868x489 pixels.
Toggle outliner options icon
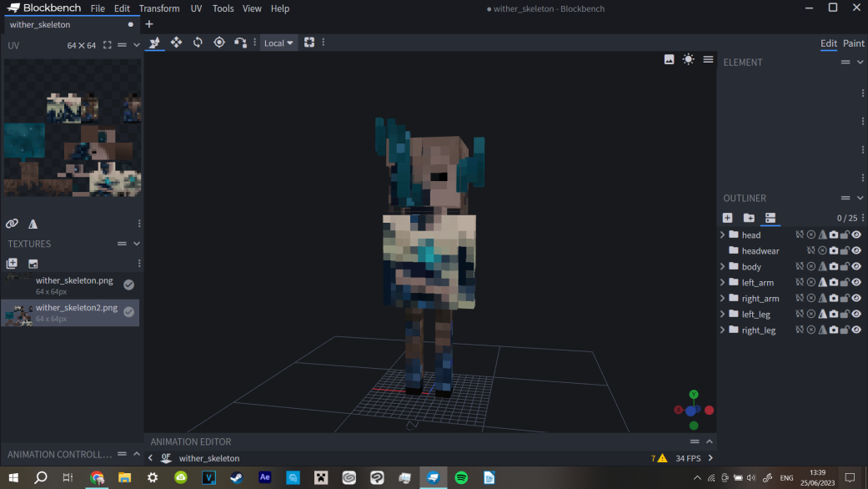pyautogui.click(x=770, y=218)
